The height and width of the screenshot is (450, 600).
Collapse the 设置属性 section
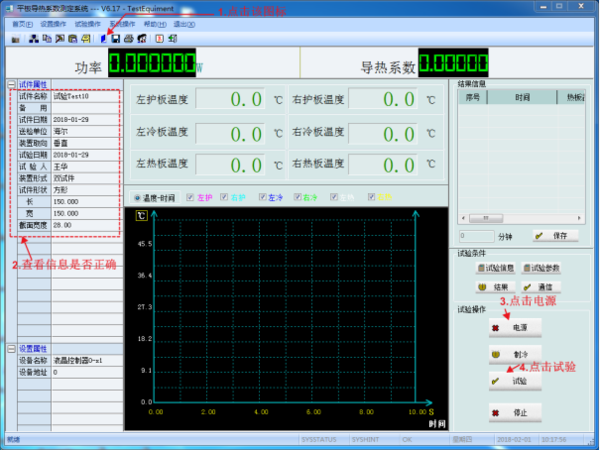tap(11, 349)
